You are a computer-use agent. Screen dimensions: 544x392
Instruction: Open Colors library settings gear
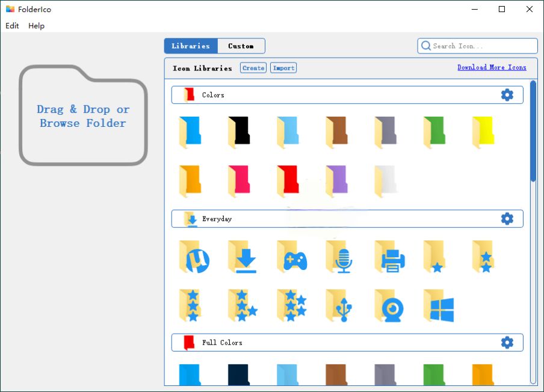click(x=507, y=95)
